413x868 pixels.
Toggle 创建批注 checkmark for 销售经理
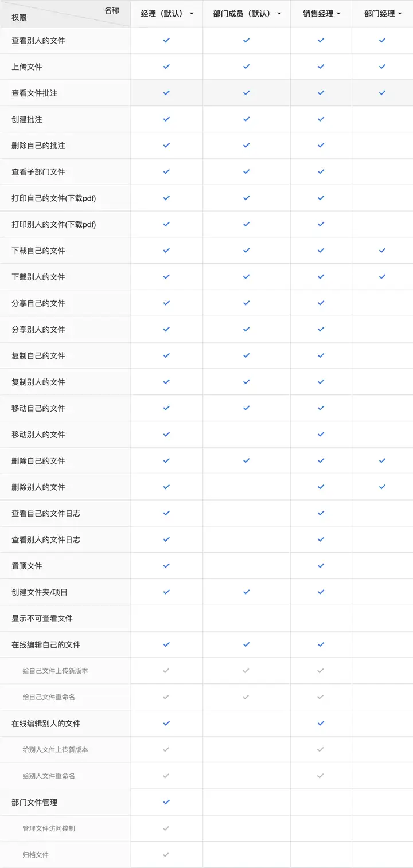point(321,119)
